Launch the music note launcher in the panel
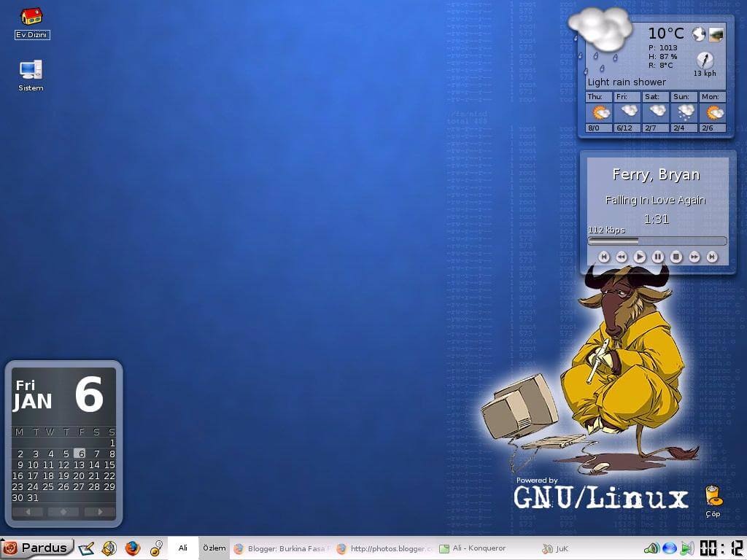This screenshot has width=747, height=560. coord(156,548)
